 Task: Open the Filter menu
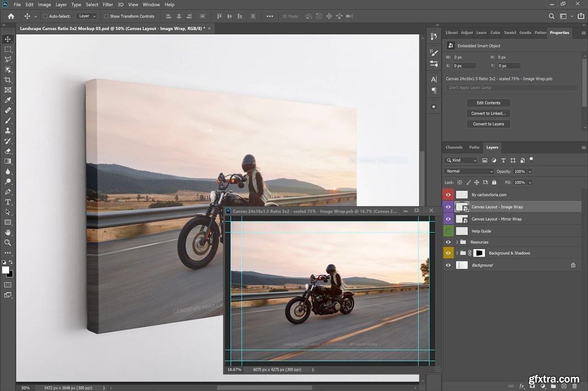(x=108, y=5)
